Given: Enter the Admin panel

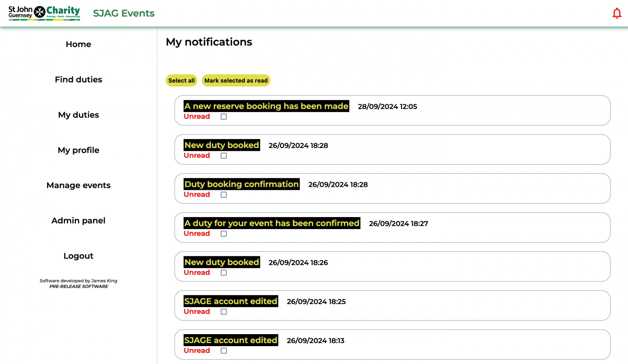Looking at the screenshot, I should [78, 220].
